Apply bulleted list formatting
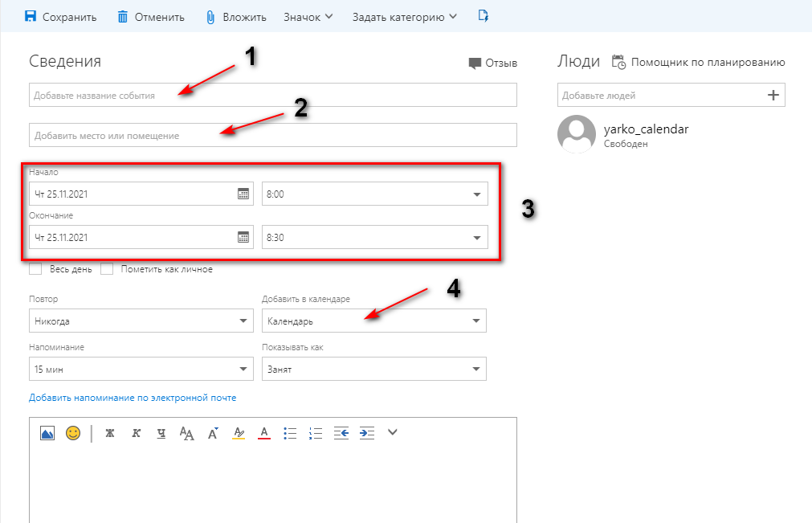Image resolution: width=812 pixels, height=523 pixels. point(290,433)
